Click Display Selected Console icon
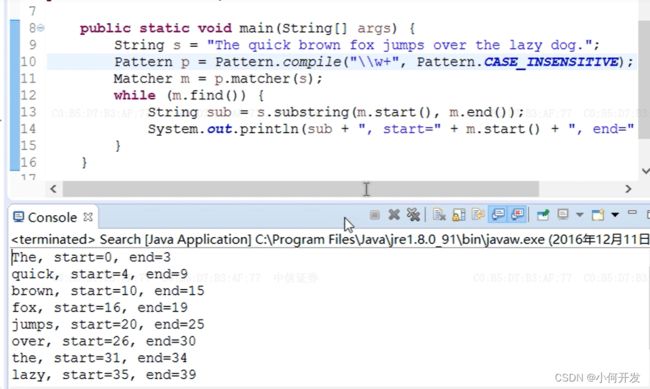Image resolution: width=650 pixels, height=389 pixels. (563, 214)
